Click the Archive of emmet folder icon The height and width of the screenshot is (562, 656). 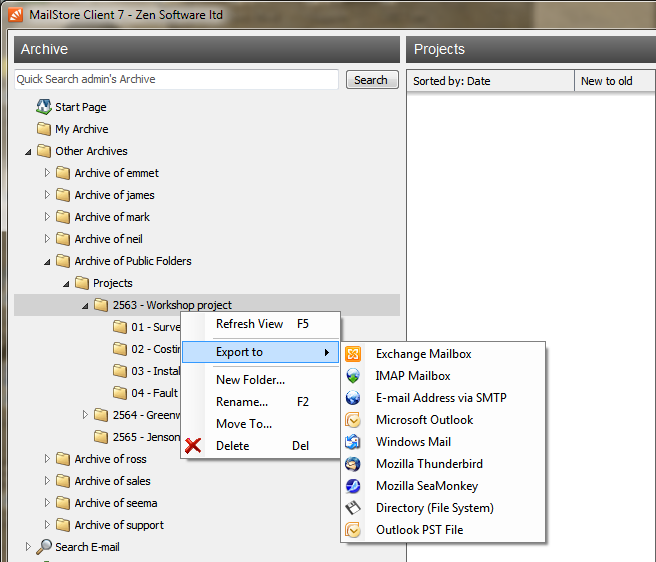point(63,173)
